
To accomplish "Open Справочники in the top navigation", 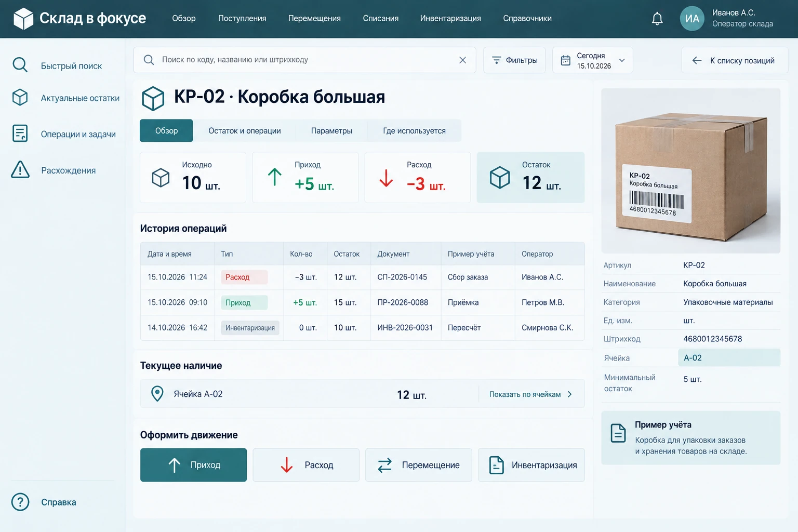I will (527, 19).
